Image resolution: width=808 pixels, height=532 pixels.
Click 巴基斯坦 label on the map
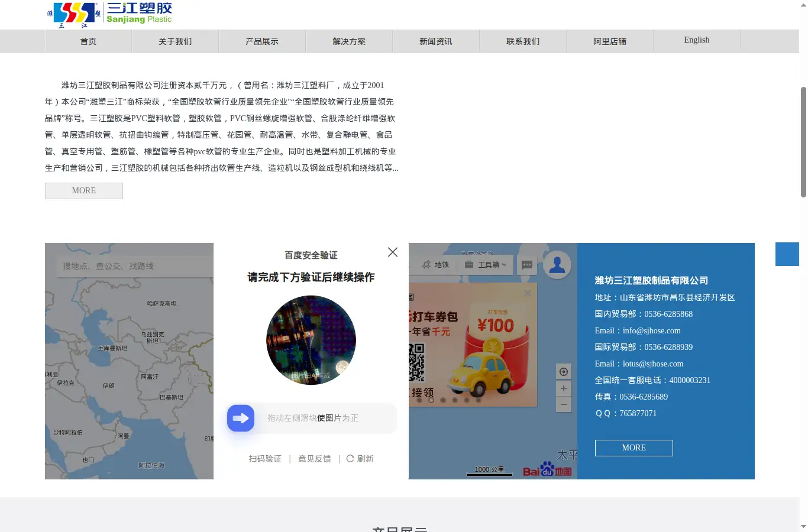172,398
